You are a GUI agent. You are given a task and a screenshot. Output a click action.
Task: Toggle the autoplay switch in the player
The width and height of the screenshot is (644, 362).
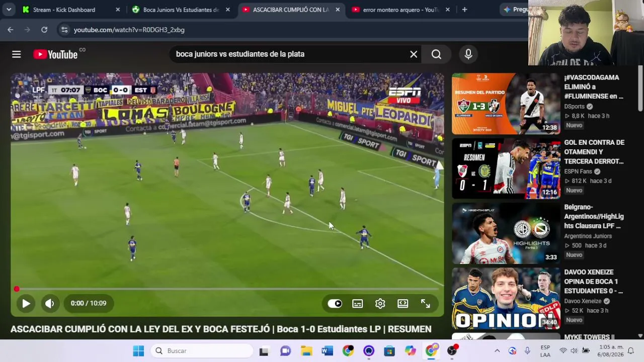(335, 303)
